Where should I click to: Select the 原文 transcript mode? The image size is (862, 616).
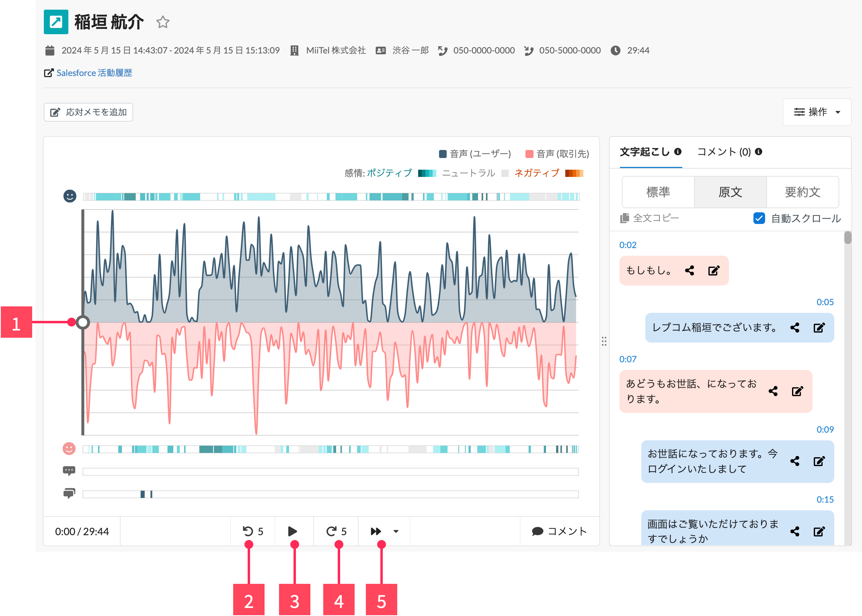click(731, 192)
